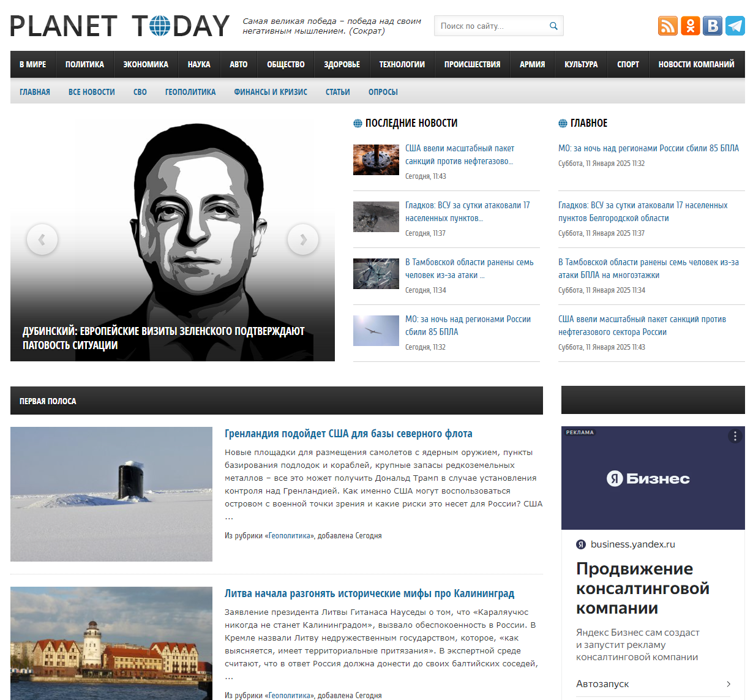Image resolution: width=753 pixels, height=700 pixels.
Task: Open the НАУКА section
Action: click(199, 64)
